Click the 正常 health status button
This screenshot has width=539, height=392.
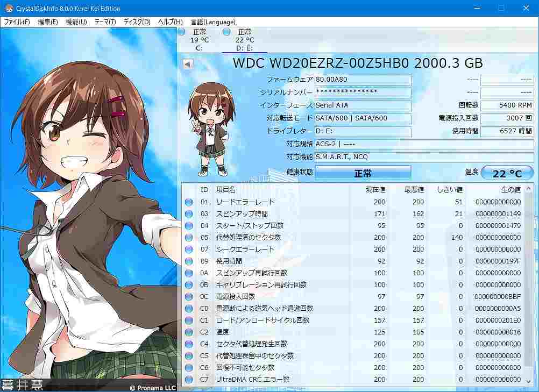363,173
